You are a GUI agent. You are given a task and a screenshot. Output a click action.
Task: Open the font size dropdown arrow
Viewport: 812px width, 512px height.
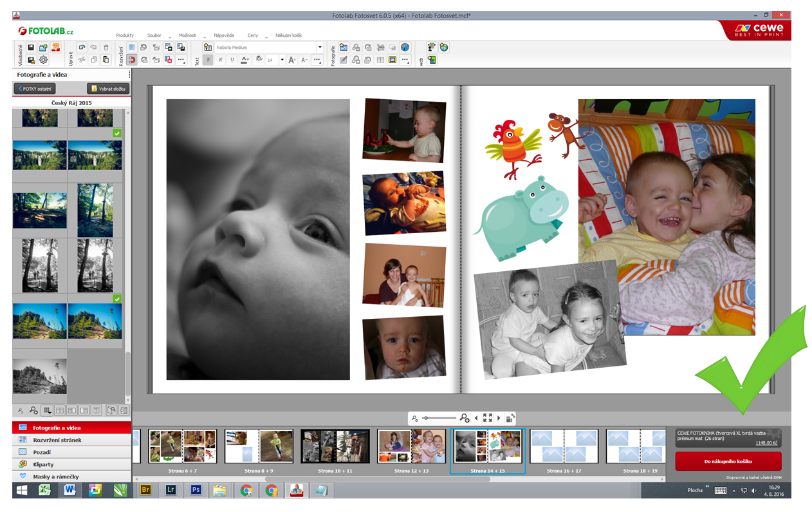[x=282, y=60]
